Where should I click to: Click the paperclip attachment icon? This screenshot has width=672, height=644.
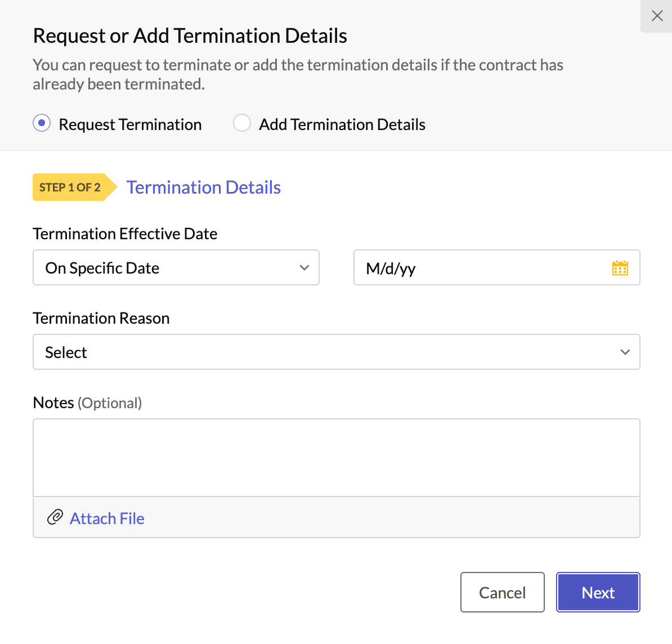coord(55,517)
